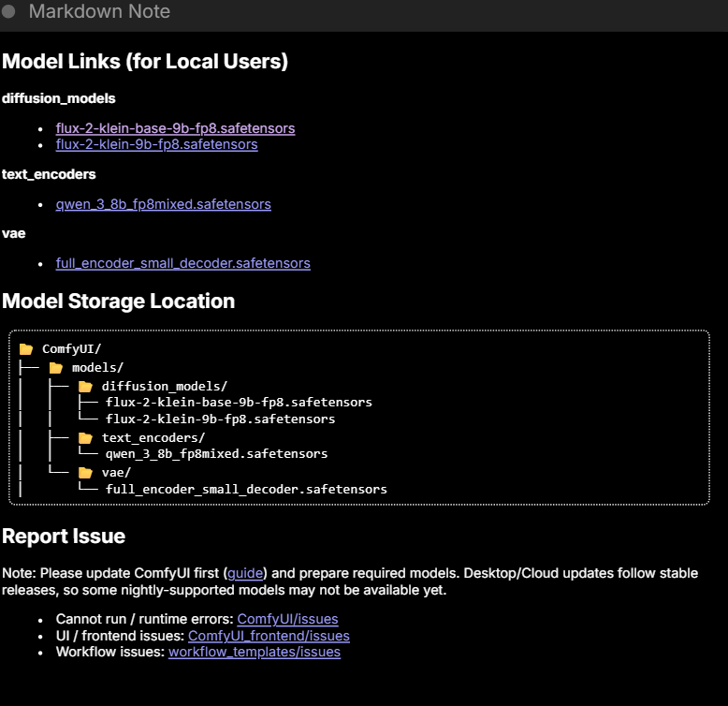
Task: Click the 'Workflow issues:' label
Action: pos(110,652)
